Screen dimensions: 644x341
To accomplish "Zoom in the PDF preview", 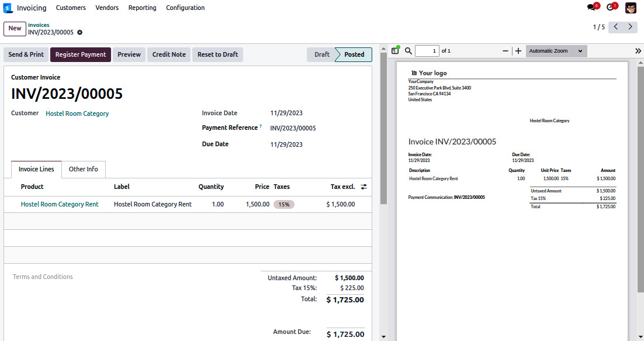I will pyautogui.click(x=518, y=51).
